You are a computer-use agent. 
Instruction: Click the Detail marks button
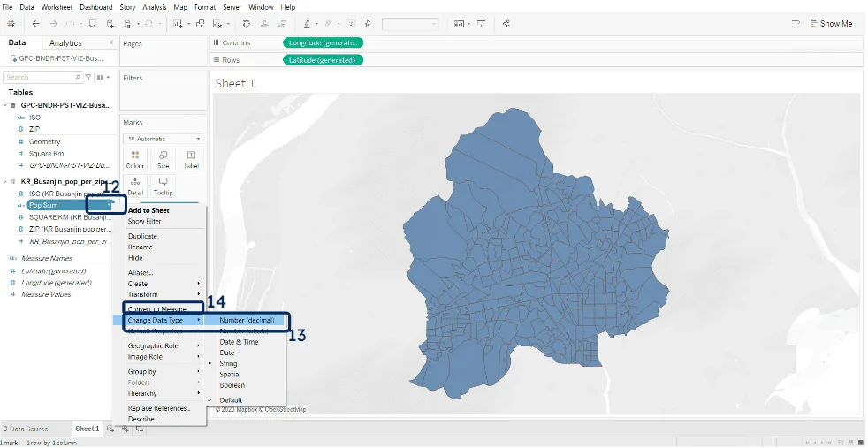[135, 186]
